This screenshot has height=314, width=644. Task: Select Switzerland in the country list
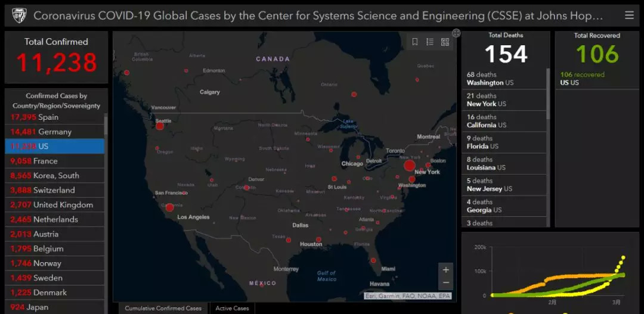55,190
